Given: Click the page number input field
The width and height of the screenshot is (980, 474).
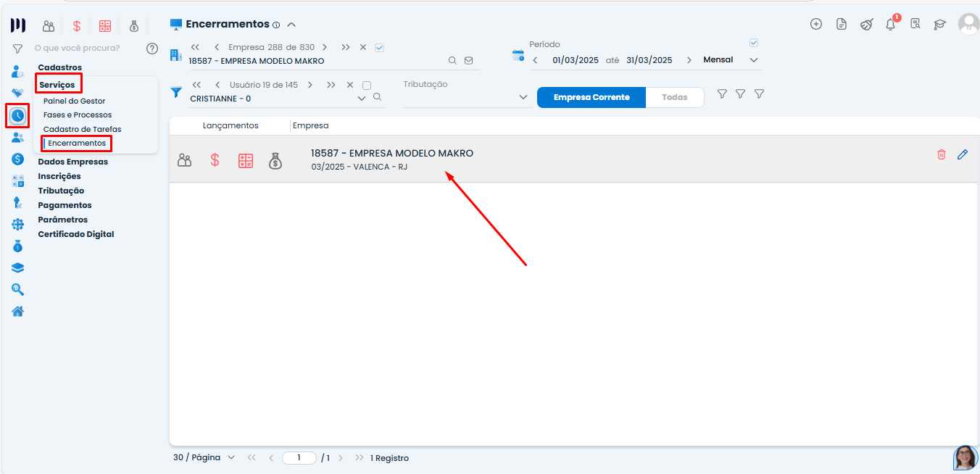Looking at the screenshot, I should tap(299, 457).
